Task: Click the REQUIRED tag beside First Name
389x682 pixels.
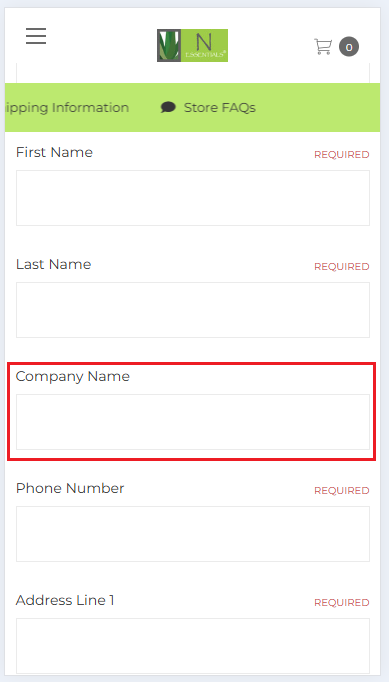Action: [x=342, y=155]
